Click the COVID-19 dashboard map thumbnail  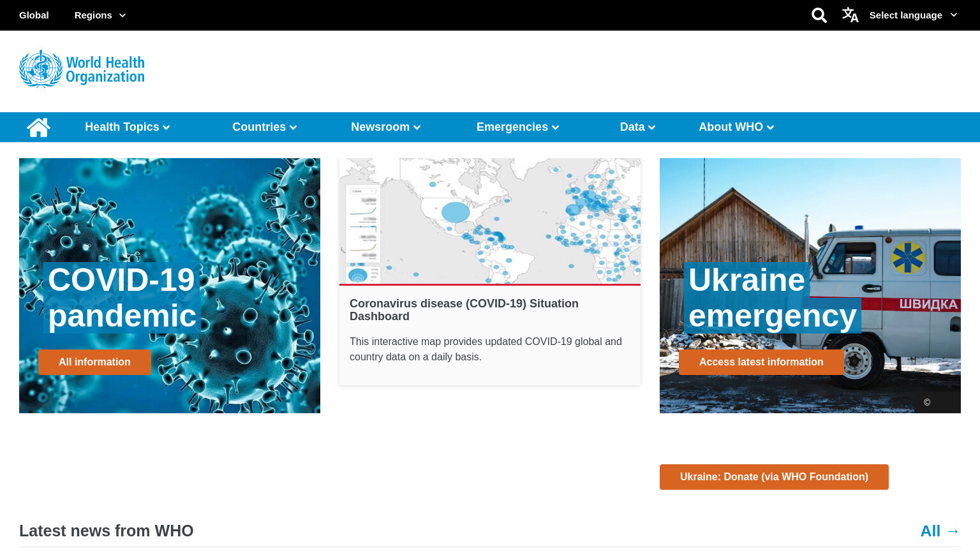point(490,221)
